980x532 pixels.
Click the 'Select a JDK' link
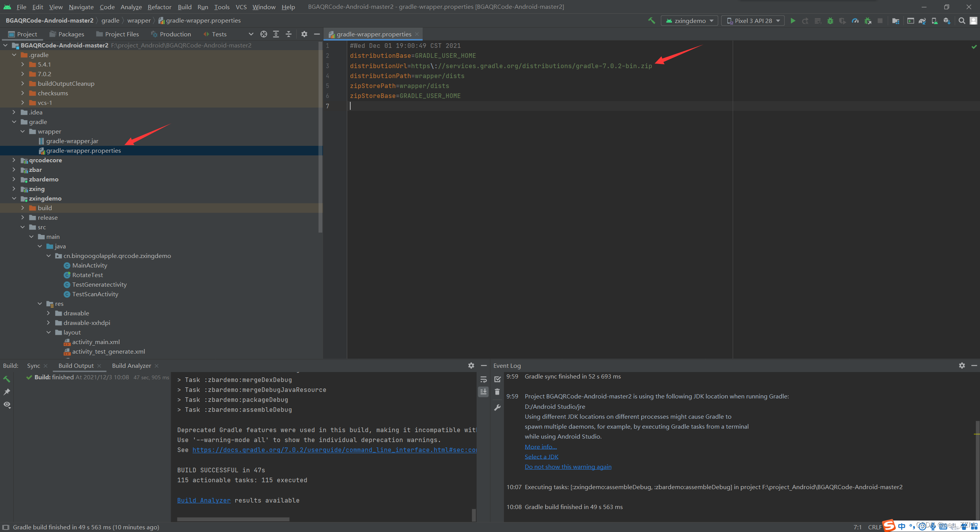(541, 457)
